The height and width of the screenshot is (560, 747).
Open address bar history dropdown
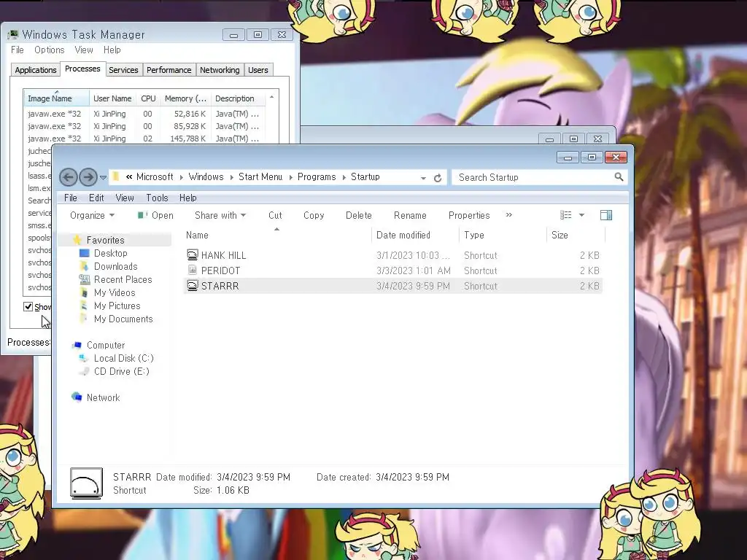tap(423, 178)
